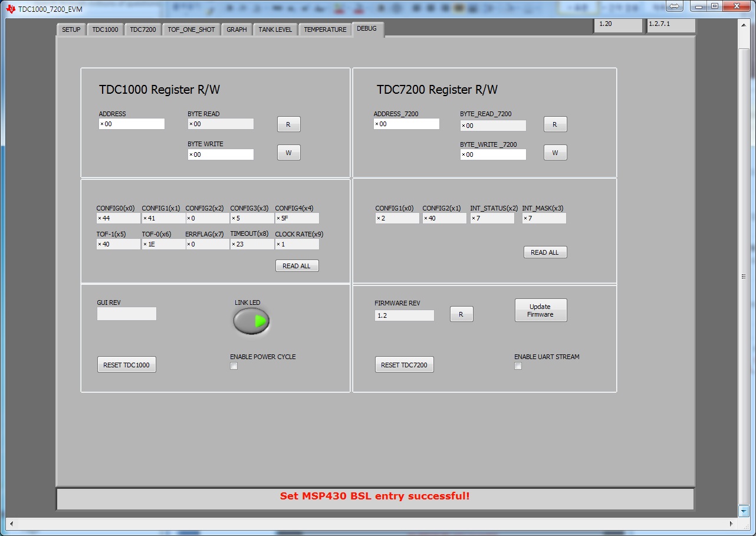Click the ADDRESS_7200 input field
Viewport: 756px width, 536px height.
(406, 124)
